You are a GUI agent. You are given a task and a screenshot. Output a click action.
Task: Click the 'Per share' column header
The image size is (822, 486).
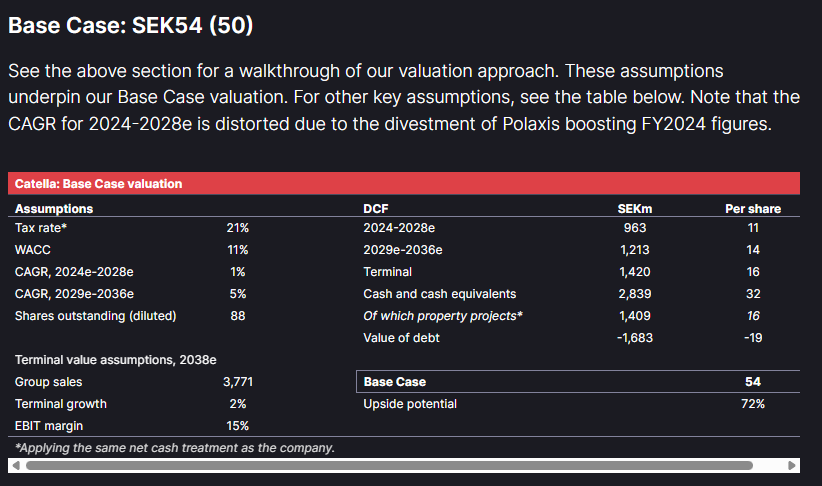(753, 209)
